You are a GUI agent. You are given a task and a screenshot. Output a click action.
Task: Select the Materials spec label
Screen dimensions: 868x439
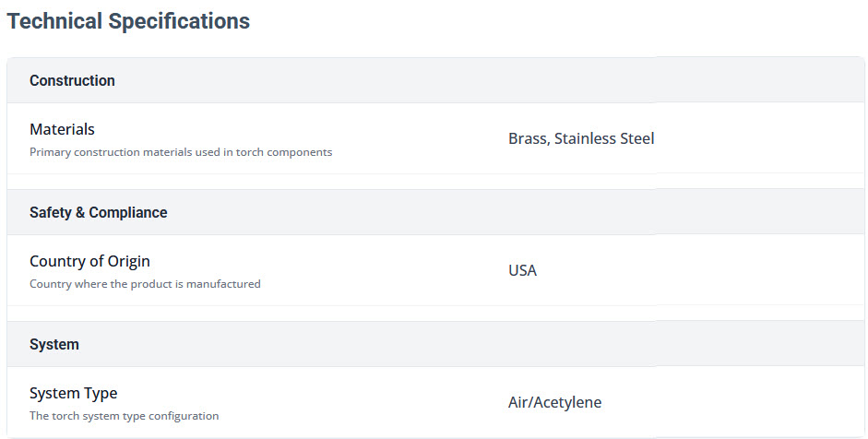pos(62,130)
